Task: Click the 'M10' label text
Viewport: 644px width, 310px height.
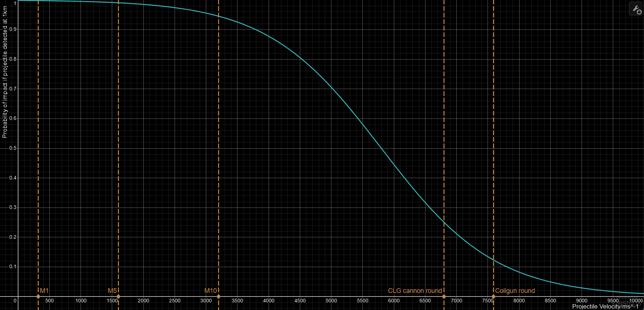Action: click(211, 291)
